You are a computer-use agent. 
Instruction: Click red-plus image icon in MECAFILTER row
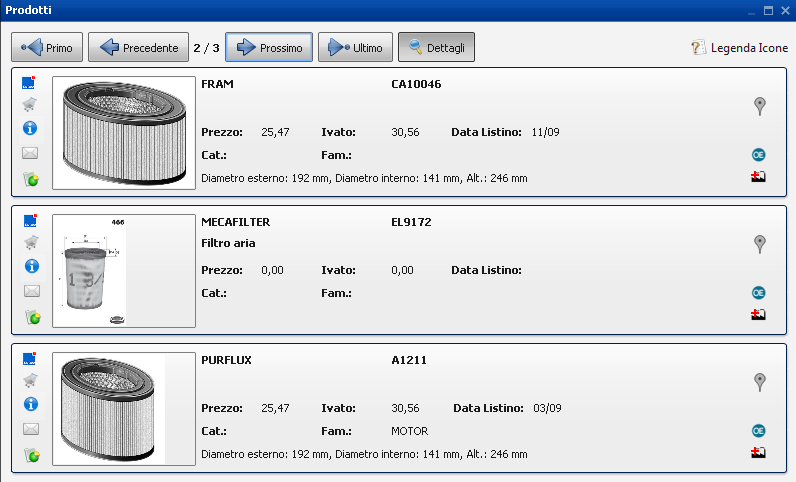coord(758,314)
